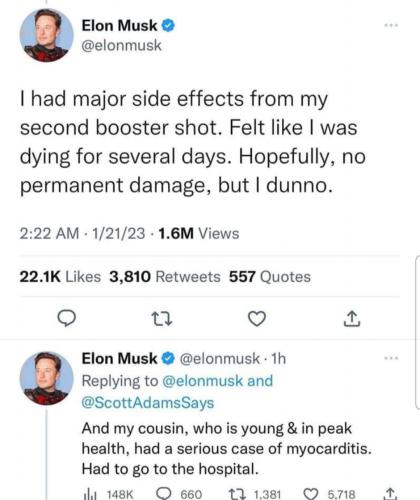Share the main tweet using share icon

pyautogui.click(x=352, y=318)
